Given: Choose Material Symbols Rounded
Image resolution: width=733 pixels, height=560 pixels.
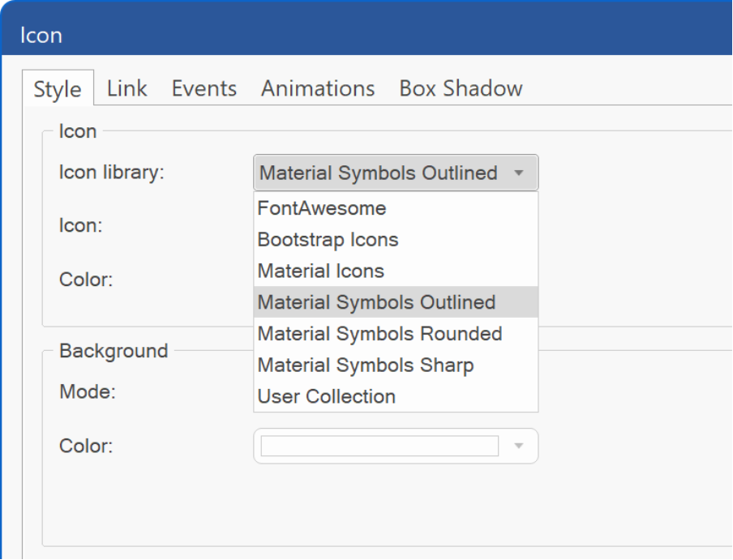Looking at the screenshot, I should (x=396, y=333).
